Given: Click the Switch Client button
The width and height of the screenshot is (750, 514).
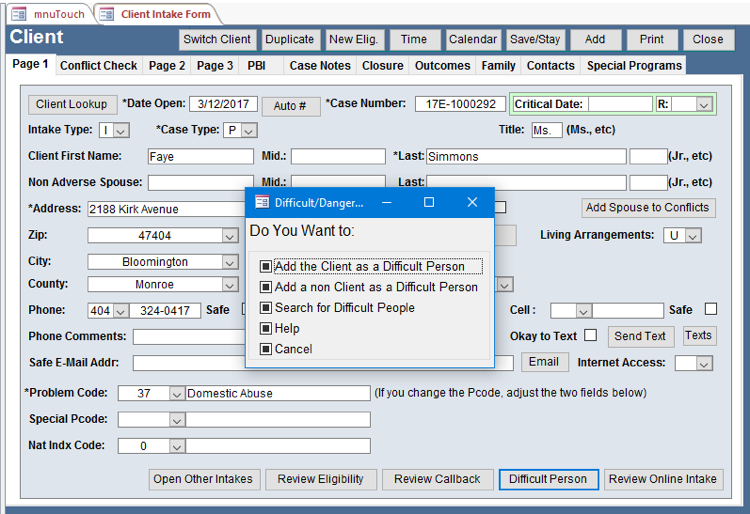Looking at the screenshot, I should [x=217, y=40].
